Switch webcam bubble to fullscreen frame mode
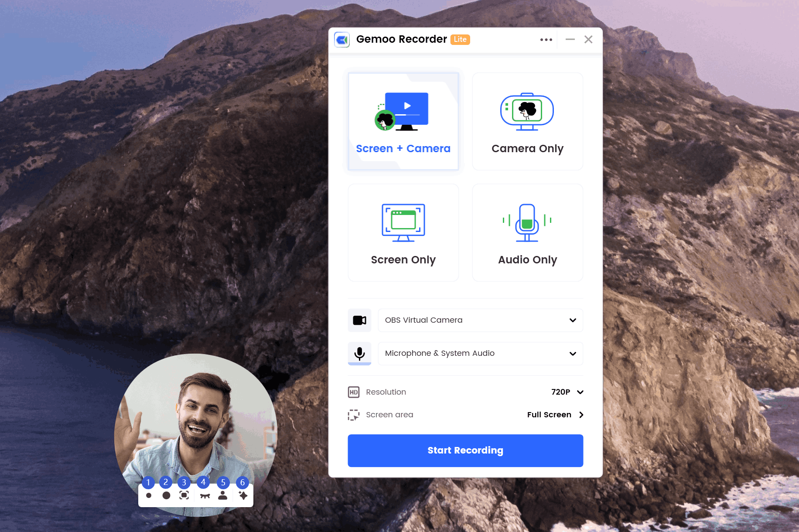Screen dimensions: 799x532 [184, 495]
